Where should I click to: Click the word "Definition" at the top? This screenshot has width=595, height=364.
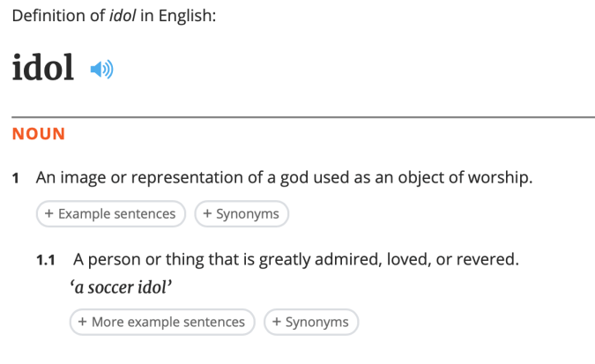click(44, 17)
